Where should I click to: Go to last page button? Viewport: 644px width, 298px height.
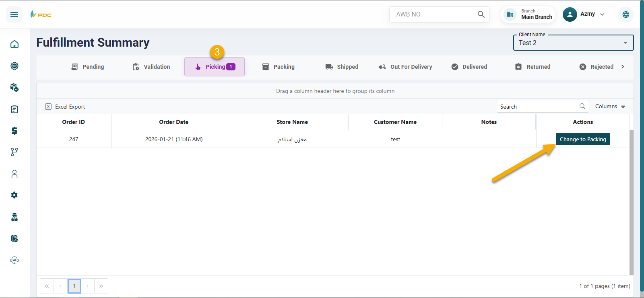coord(101,286)
